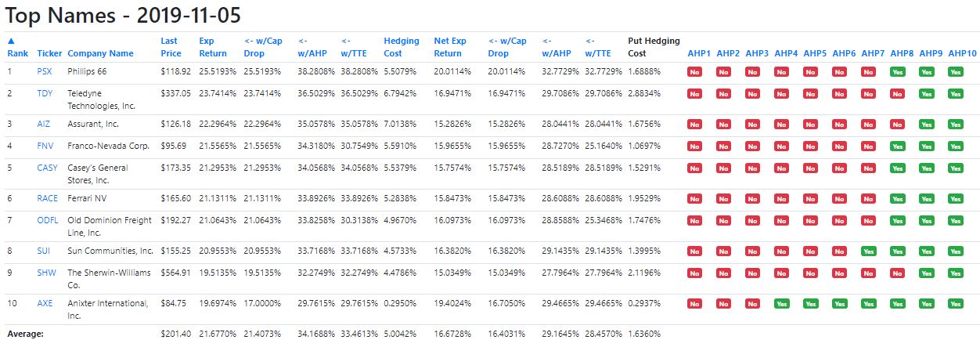Select the $84.75 last price cell
Screen dimensions: 980x347
[x=173, y=303]
